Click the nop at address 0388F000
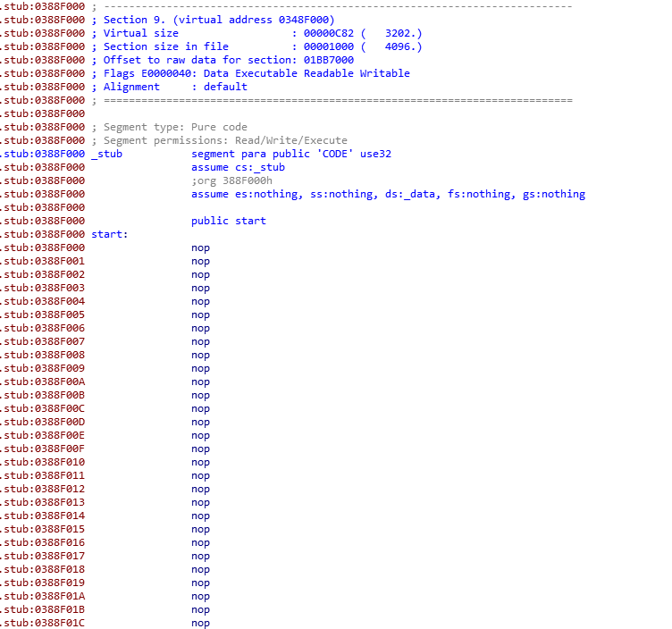This screenshot has width=672, height=629. click(x=200, y=247)
